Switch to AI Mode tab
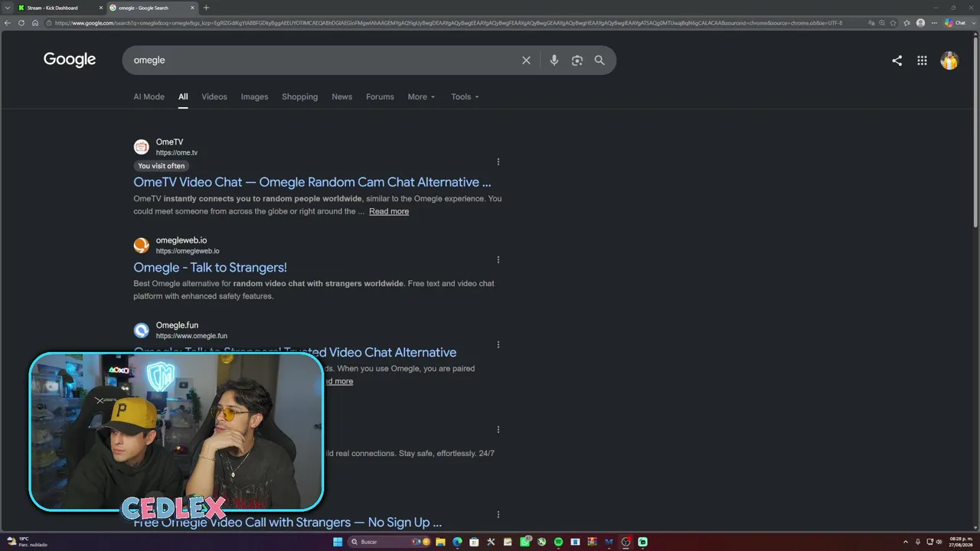The image size is (980, 551). click(149, 97)
